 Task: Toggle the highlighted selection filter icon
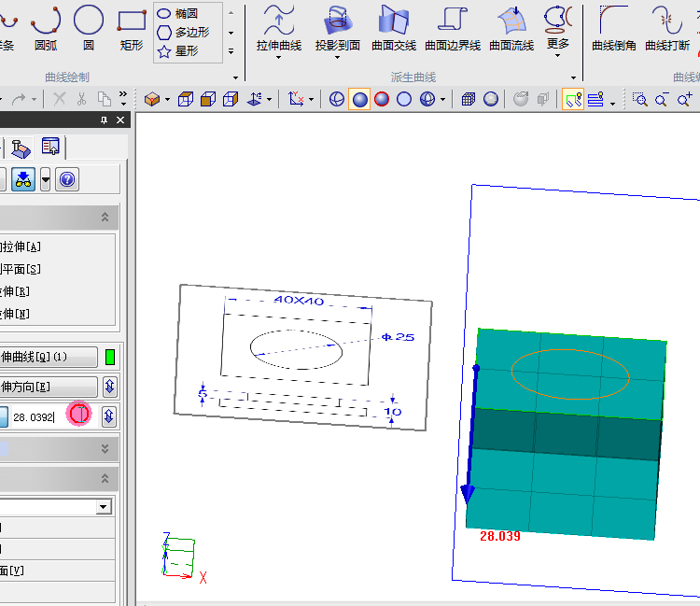pyautogui.click(x=573, y=99)
